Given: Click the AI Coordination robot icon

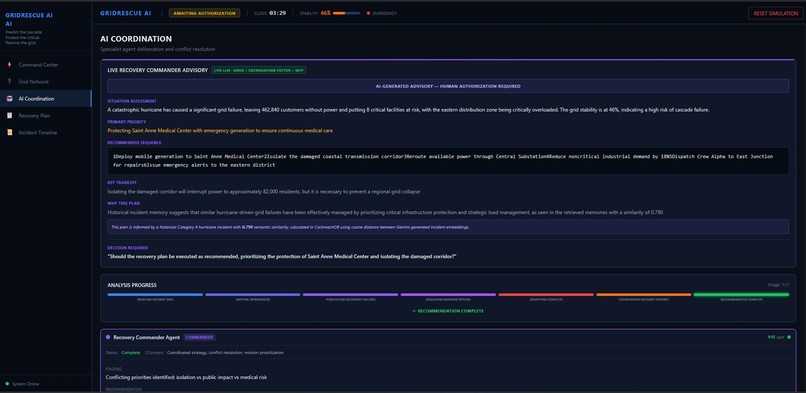Looking at the screenshot, I should pos(9,99).
